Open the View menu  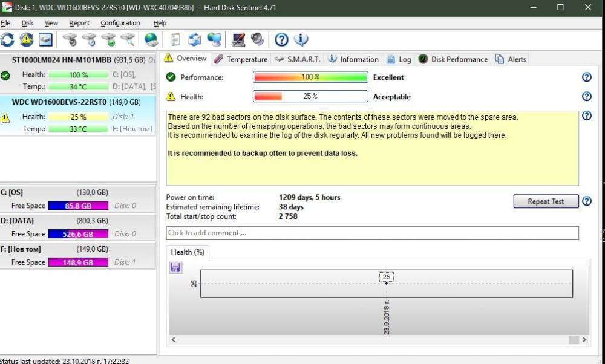[51, 23]
